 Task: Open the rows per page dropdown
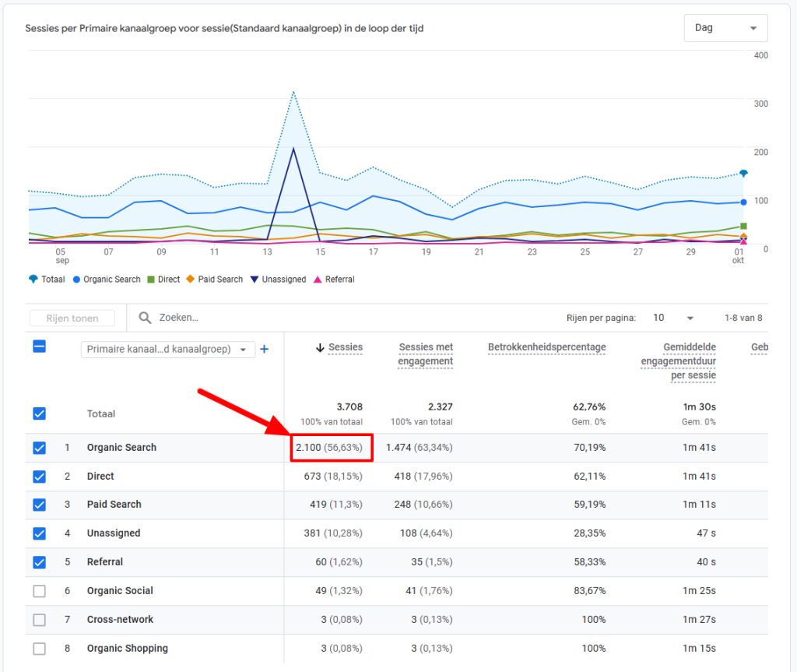(674, 318)
